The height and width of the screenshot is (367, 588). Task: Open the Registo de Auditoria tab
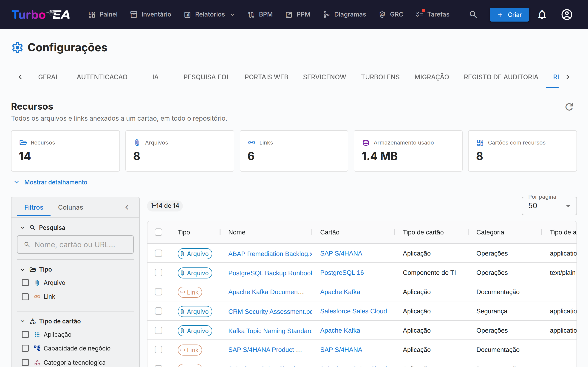[x=501, y=77]
